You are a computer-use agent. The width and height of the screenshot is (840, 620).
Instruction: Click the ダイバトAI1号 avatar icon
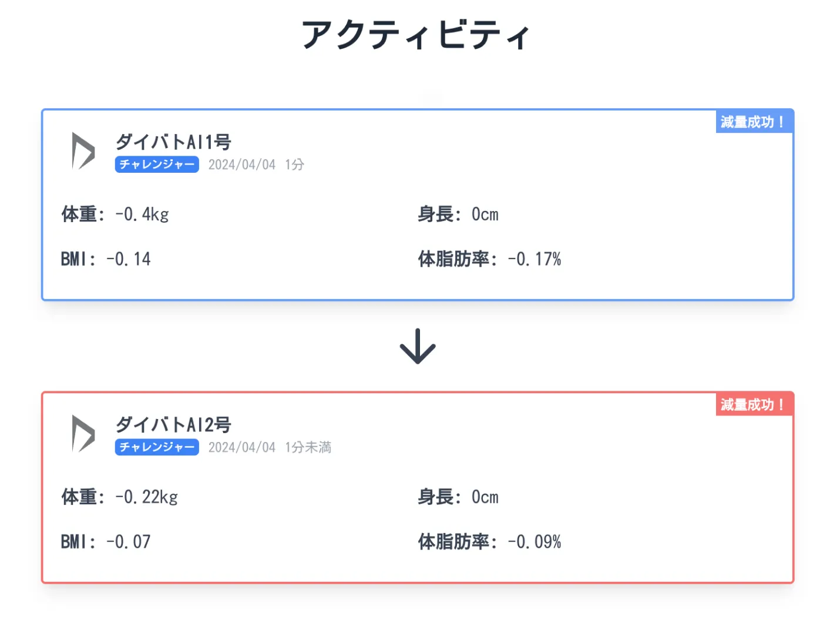(x=83, y=151)
